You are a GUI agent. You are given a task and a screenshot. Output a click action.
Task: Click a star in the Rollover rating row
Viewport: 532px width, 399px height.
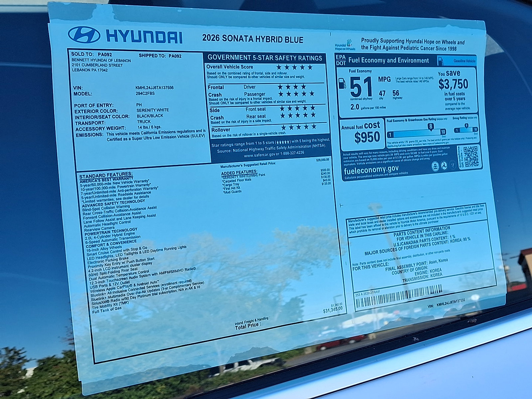point(299,127)
